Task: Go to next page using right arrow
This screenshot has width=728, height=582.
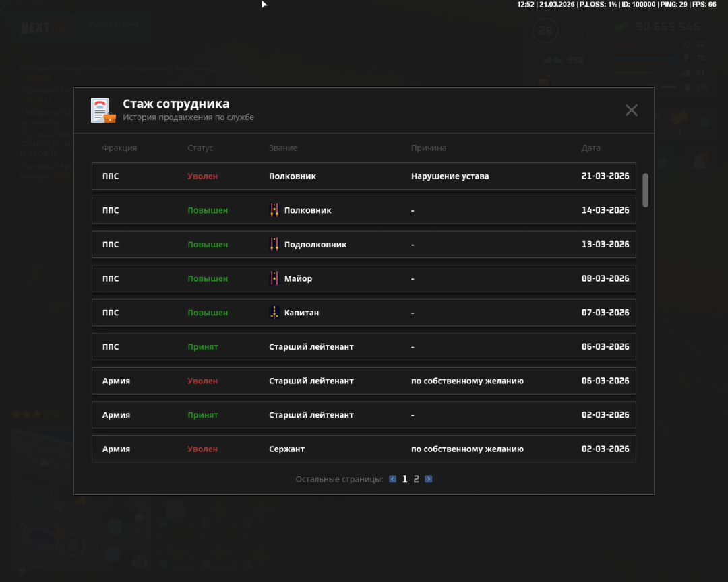Action: point(429,479)
